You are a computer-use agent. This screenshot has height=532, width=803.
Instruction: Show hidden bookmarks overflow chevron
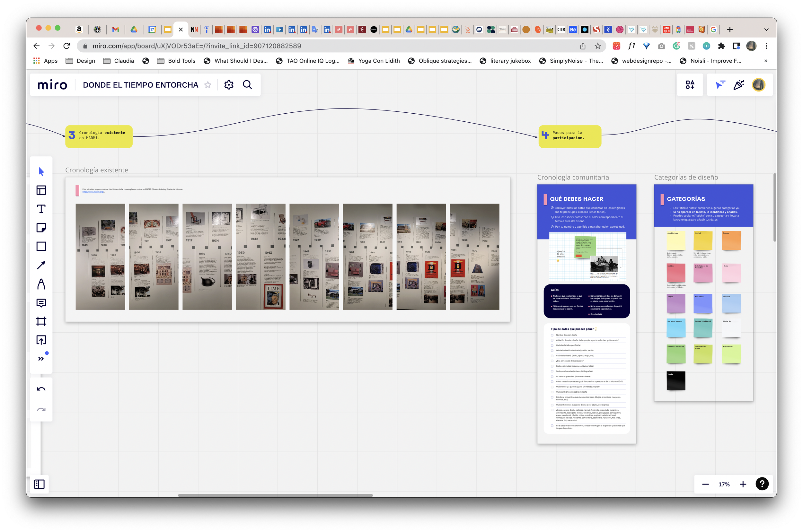click(x=766, y=61)
